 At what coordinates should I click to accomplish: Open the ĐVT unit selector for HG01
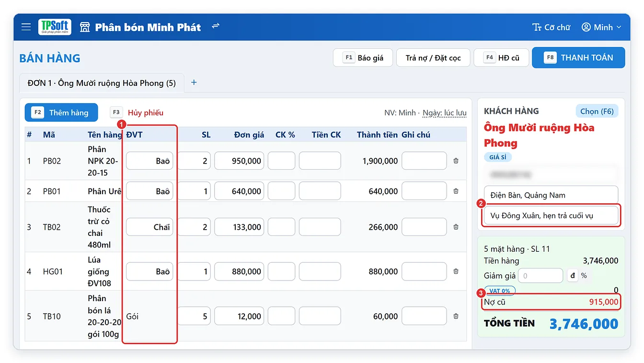point(149,271)
